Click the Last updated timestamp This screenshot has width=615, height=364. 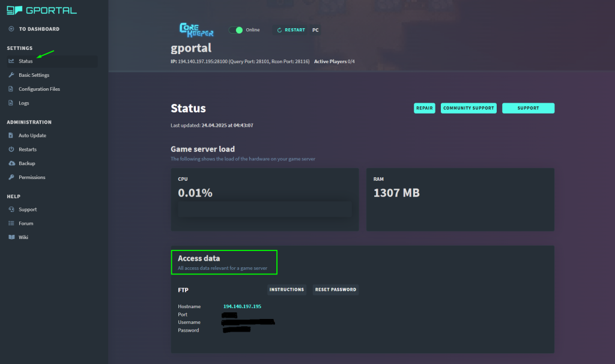point(212,125)
